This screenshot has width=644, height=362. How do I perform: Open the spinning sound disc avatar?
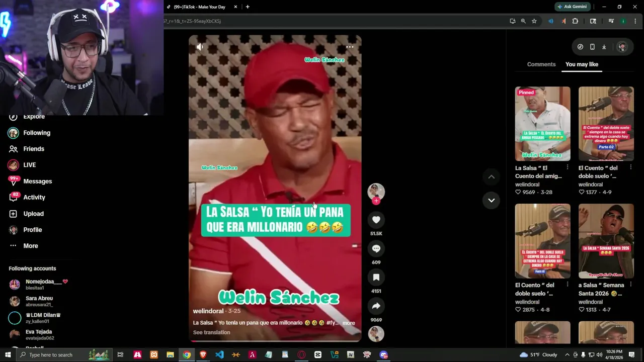(376, 334)
